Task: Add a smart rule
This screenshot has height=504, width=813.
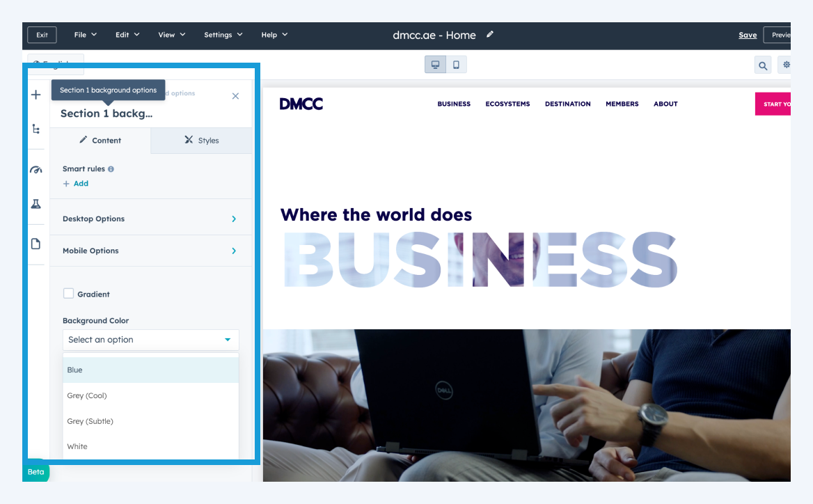Action: click(76, 184)
